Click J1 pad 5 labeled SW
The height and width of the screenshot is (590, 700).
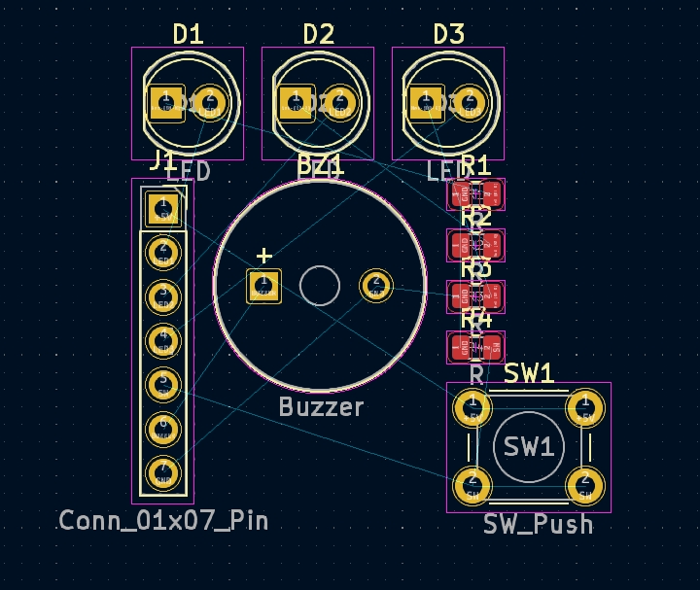point(163,385)
